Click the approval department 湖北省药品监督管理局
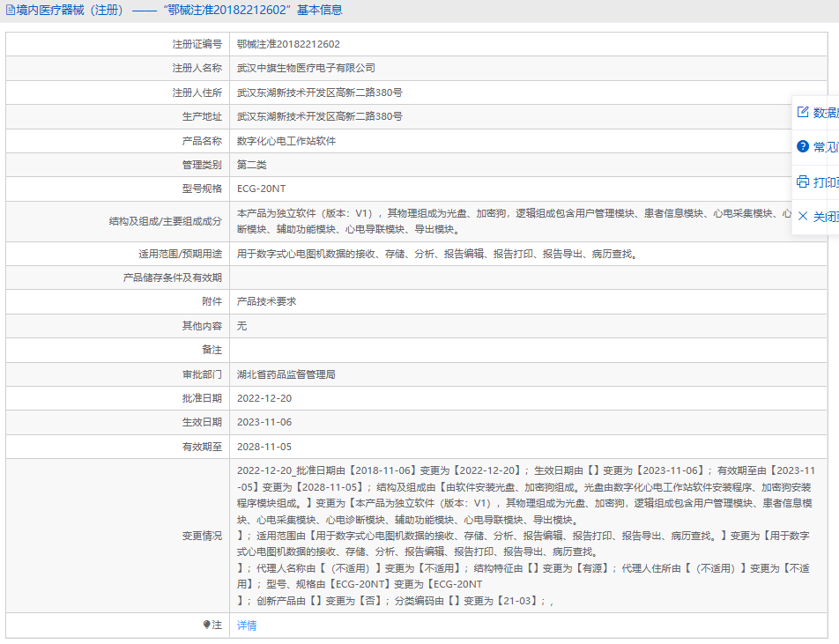 [x=286, y=374]
